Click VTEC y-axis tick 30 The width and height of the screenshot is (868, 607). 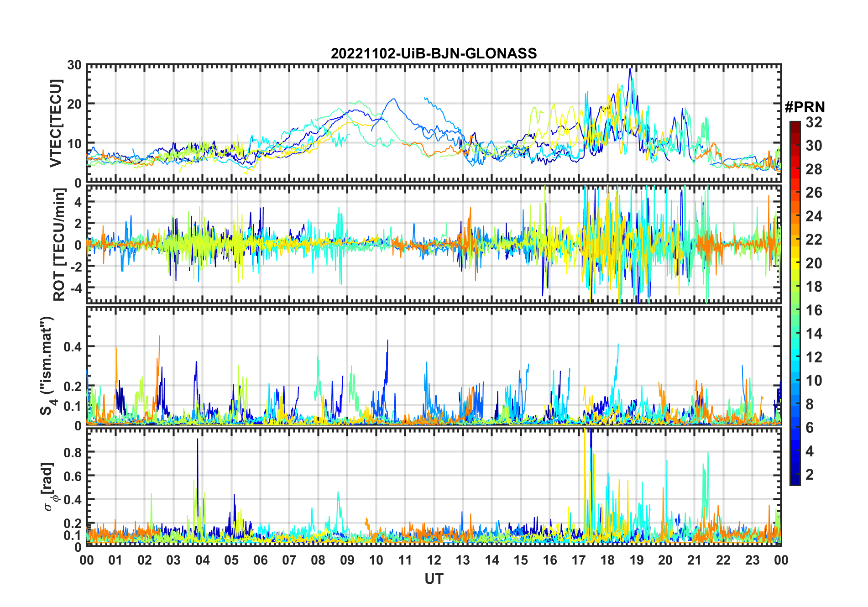[x=74, y=65]
